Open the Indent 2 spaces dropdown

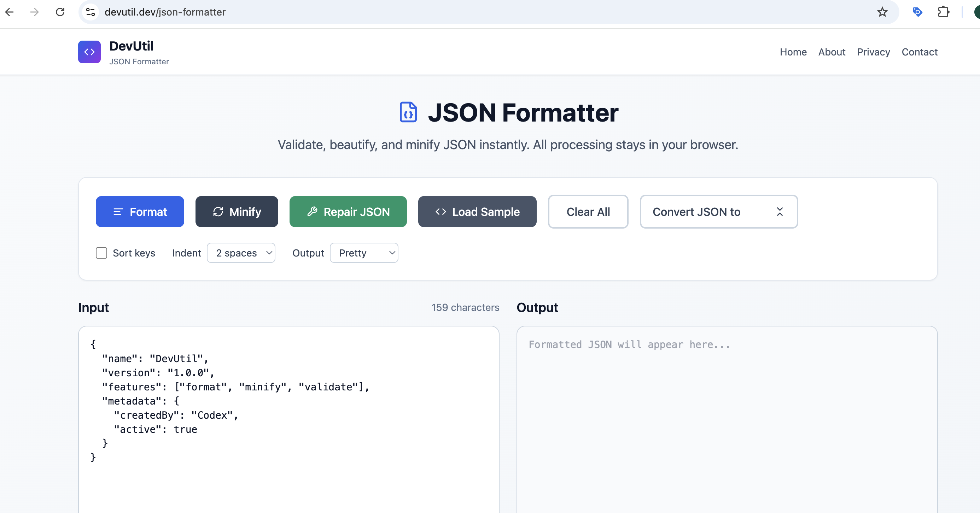click(x=241, y=253)
